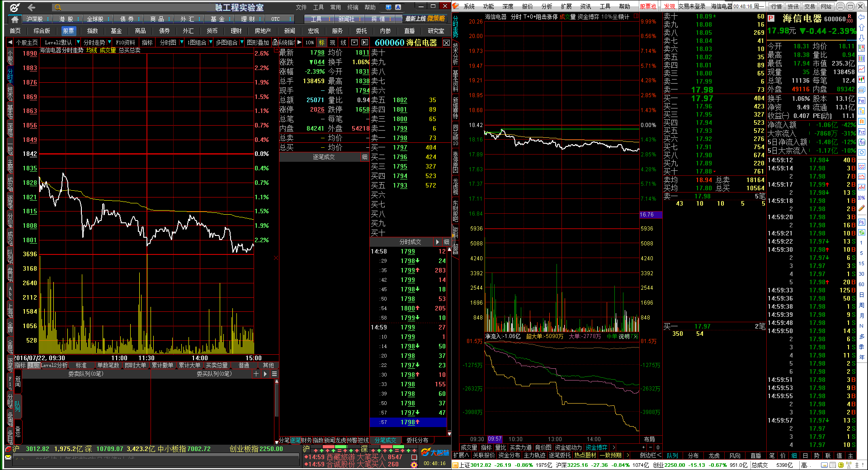Click the blue A icon in left title bar
The image size is (868, 470).
click(x=398, y=7)
